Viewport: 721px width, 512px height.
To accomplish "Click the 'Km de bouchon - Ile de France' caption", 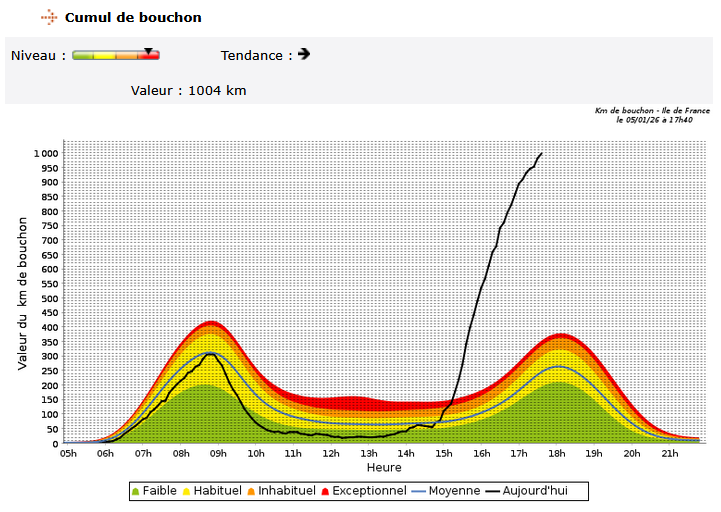I will [652, 110].
